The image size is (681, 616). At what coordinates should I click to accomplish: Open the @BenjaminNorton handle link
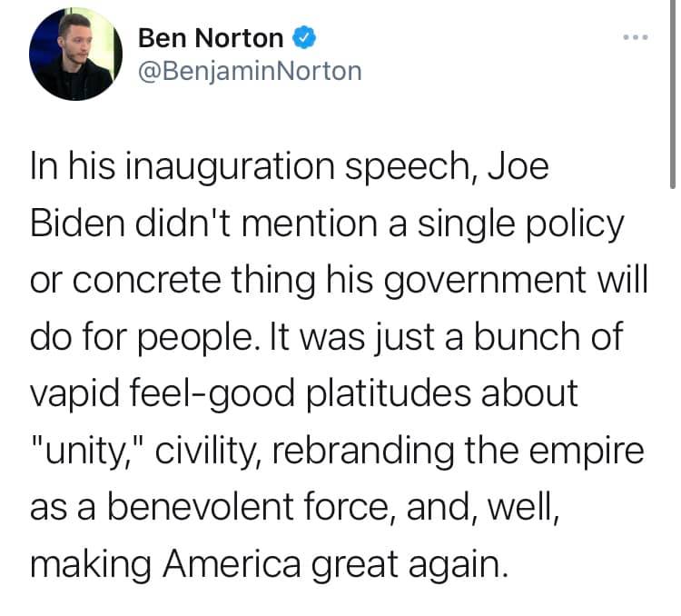coord(250,70)
